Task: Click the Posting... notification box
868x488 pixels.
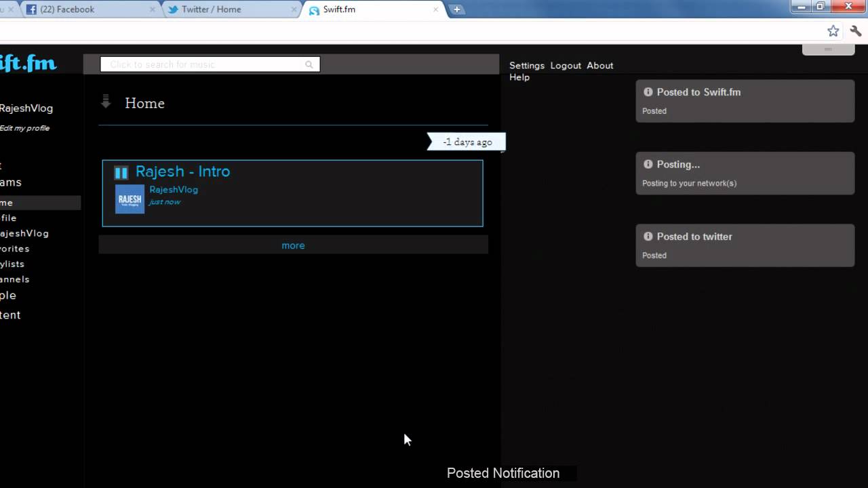Action: 745,174
